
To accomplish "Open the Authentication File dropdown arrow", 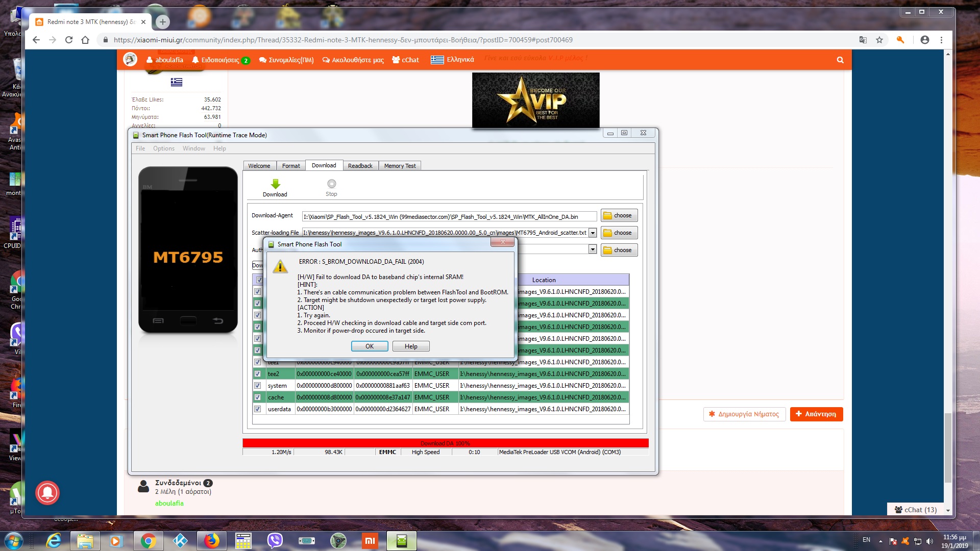I will click(x=593, y=249).
